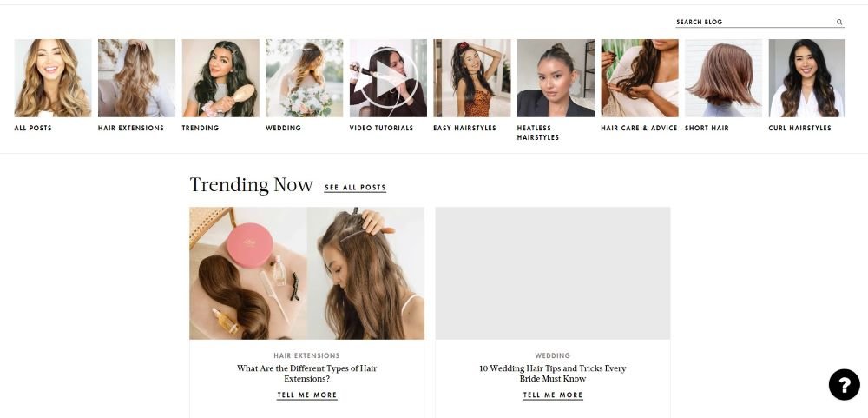The height and width of the screenshot is (418, 868).
Task: Focus the Search Blog input field
Action: (x=755, y=23)
